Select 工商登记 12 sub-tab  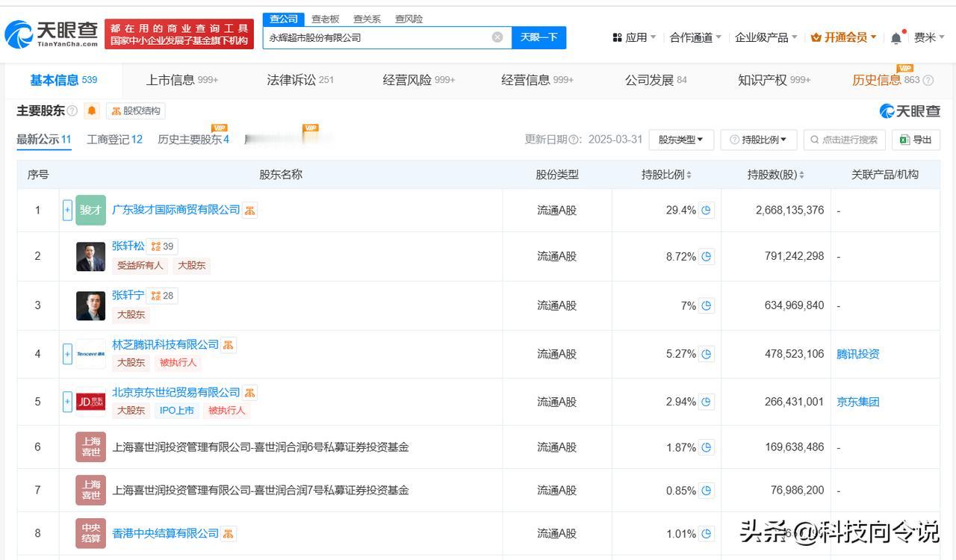pyautogui.click(x=114, y=140)
